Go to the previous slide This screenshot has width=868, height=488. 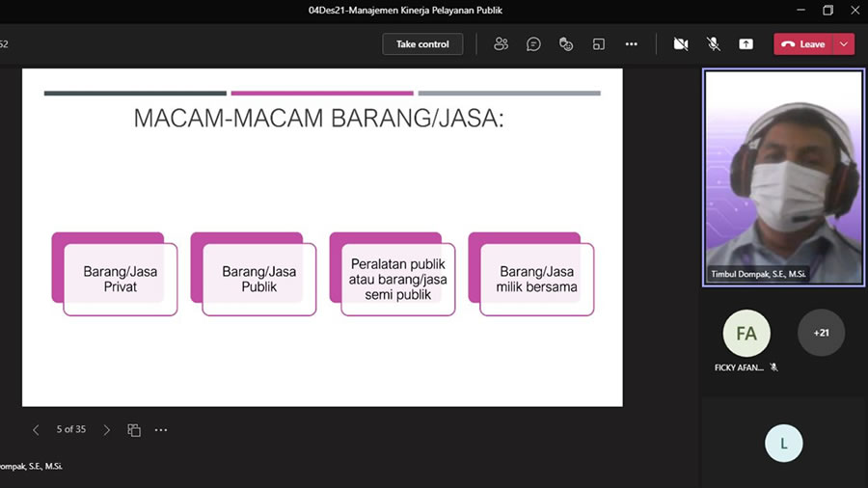click(x=36, y=430)
